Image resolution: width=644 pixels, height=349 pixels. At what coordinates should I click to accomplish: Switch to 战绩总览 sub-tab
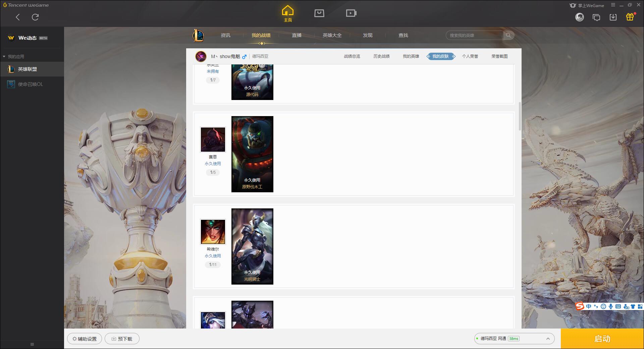(352, 56)
